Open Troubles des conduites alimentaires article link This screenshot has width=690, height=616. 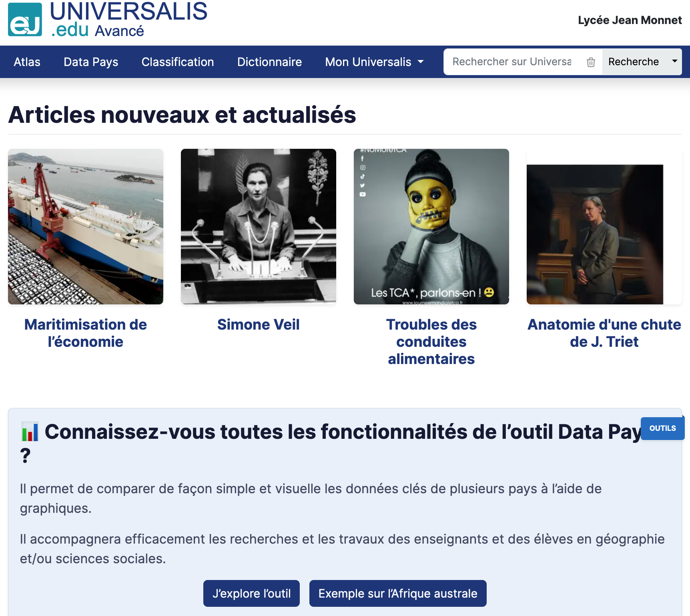tap(431, 342)
